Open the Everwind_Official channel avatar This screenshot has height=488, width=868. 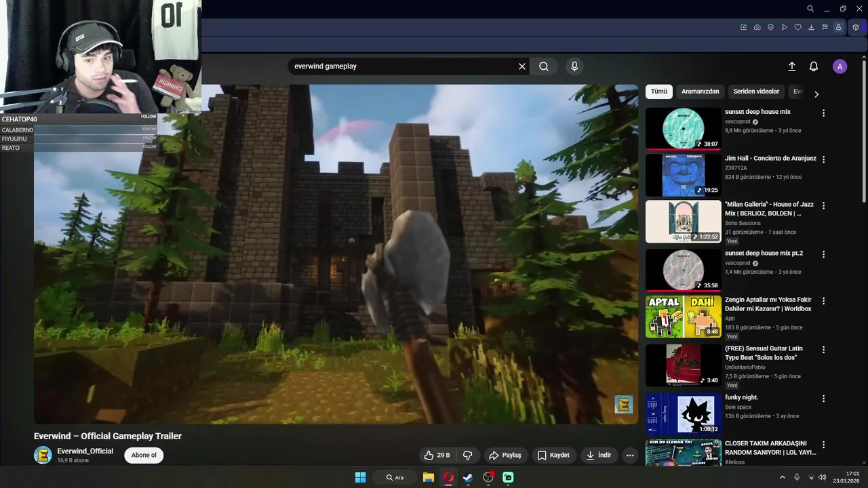(43, 455)
